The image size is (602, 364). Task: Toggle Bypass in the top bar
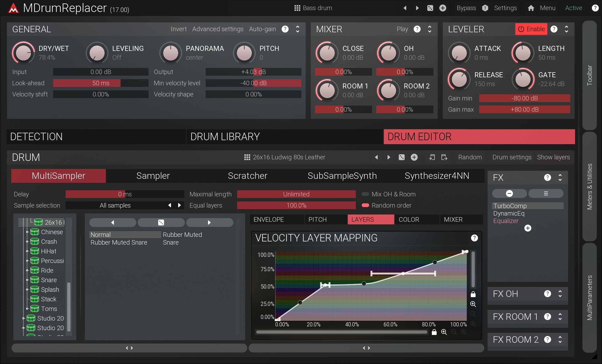coord(466,8)
